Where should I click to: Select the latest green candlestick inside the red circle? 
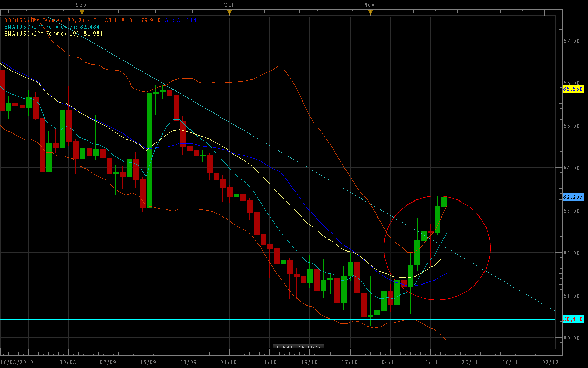pyautogui.click(x=444, y=202)
